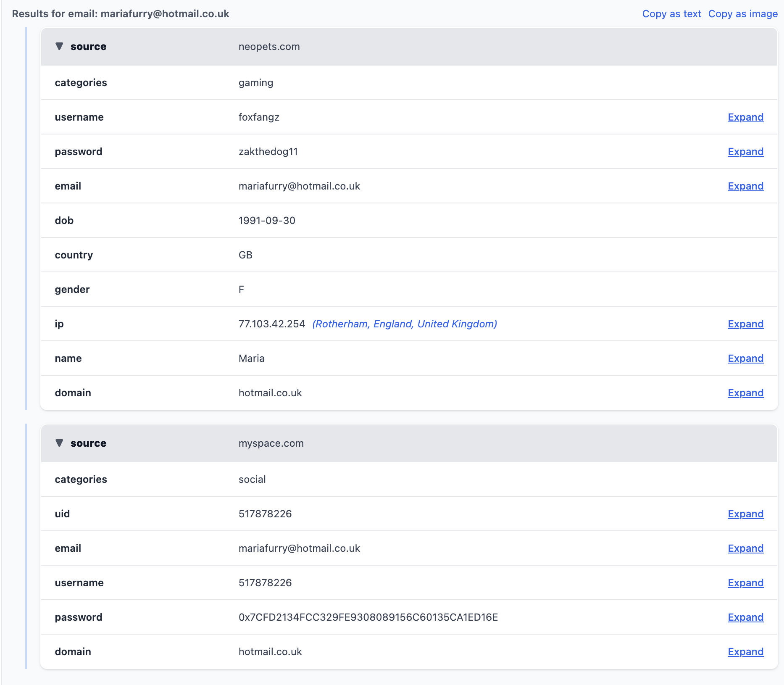Select the myspace.com source value
This screenshot has width=784, height=685.
(271, 443)
